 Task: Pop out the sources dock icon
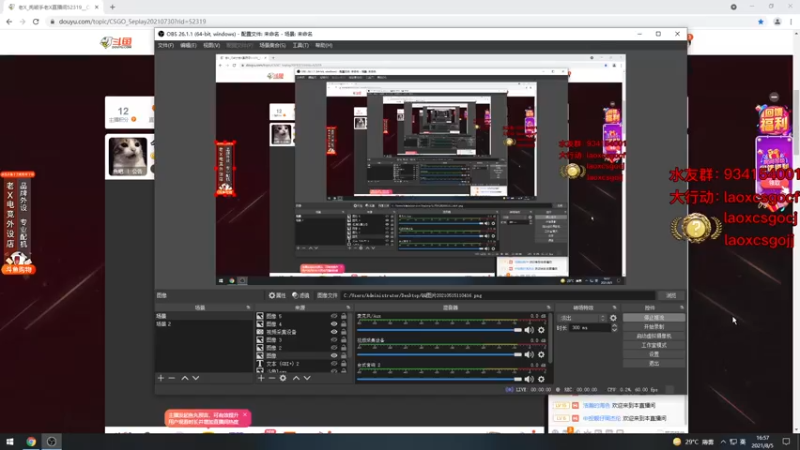click(348, 308)
